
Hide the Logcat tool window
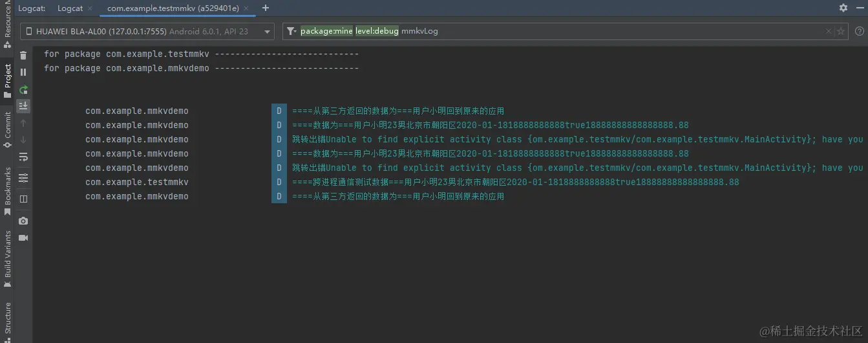[x=860, y=8]
